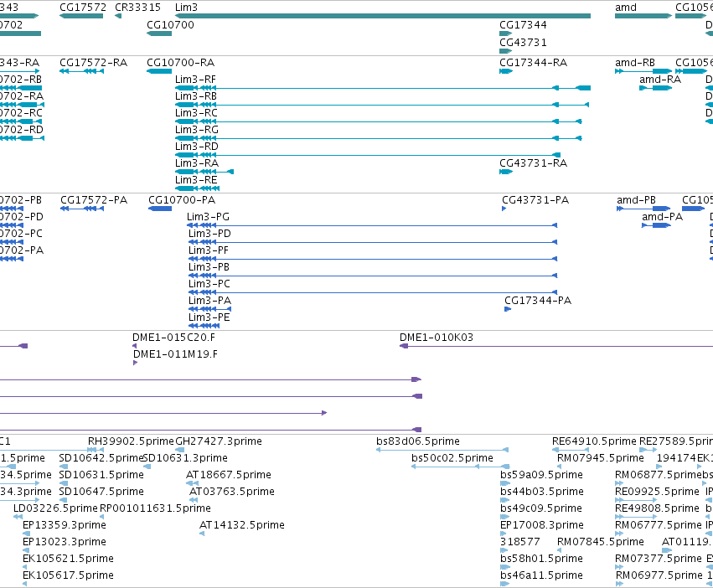
Task: Select EST EP17008.3prime
Action: (541, 525)
